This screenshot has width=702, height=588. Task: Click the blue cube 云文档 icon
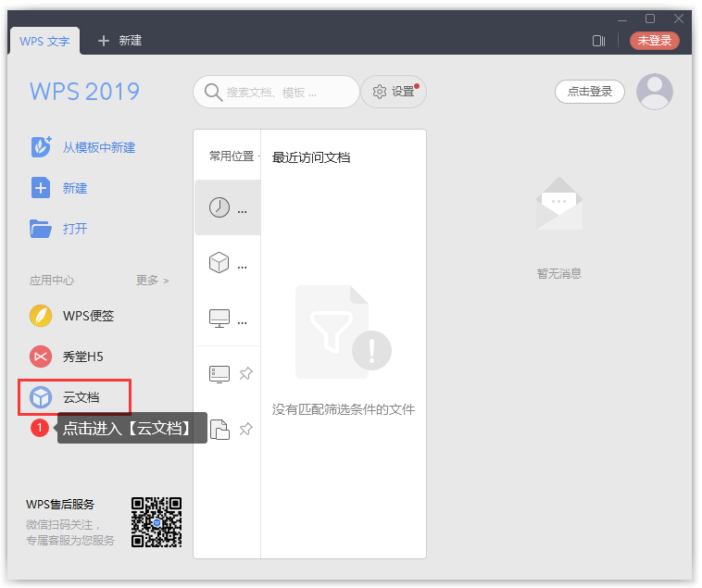pyautogui.click(x=41, y=397)
